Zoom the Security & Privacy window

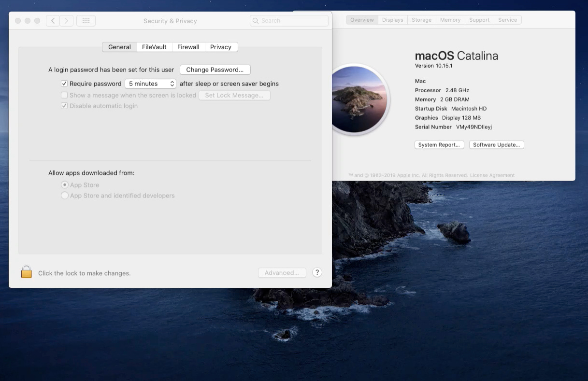coord(37,21)
